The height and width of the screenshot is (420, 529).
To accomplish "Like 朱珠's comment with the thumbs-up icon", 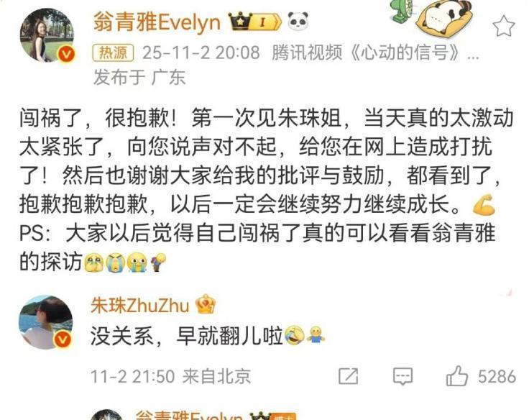I will tap(457, 375).
